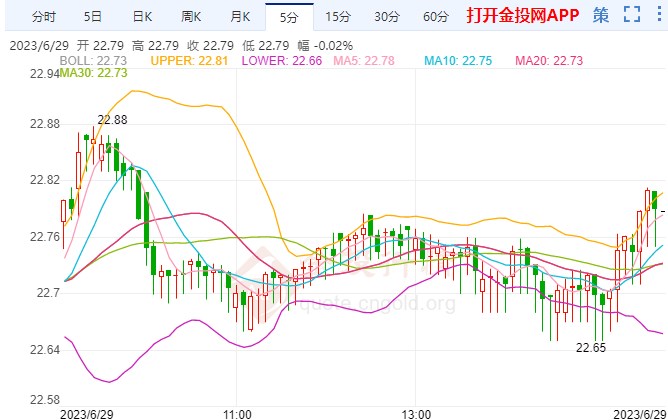The width and height of the screenshot is (668, 420).
Task: Click the 低 22.79 low price text
Action: coord(265,46)
